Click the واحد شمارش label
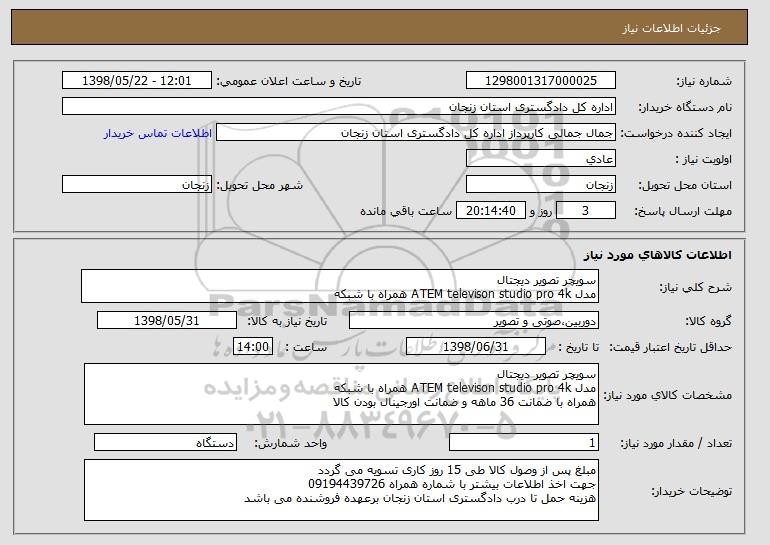This screenshot has height=545, width=770. pyautogui.click(x=291, y=443)
